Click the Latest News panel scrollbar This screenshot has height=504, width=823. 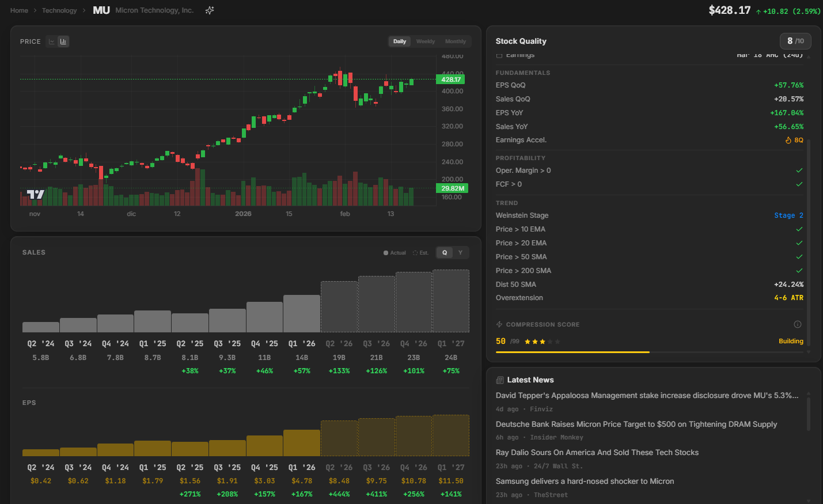[x=809, y=414]
